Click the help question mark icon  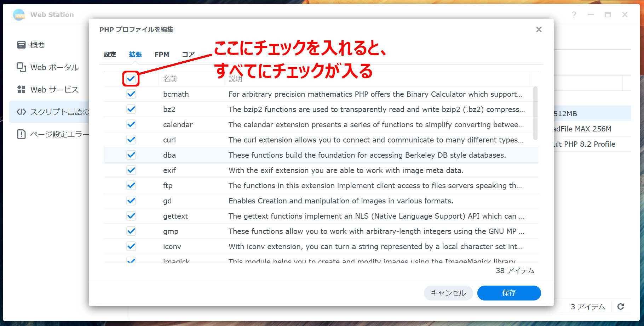point(574,15)
